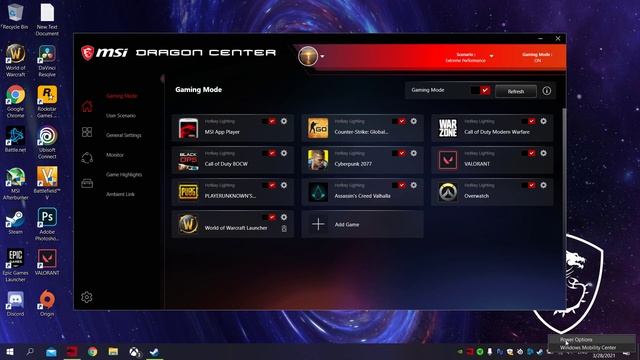Click the Gaming Mode ON header status
Screen dimensions: 640x360
(x=537, y=57)
